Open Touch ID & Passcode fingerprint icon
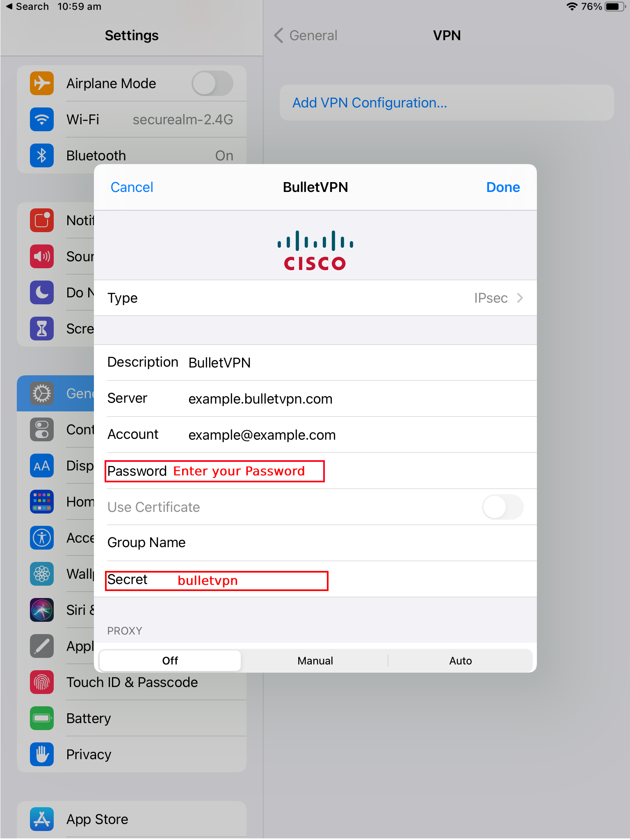 pos(42,682)
